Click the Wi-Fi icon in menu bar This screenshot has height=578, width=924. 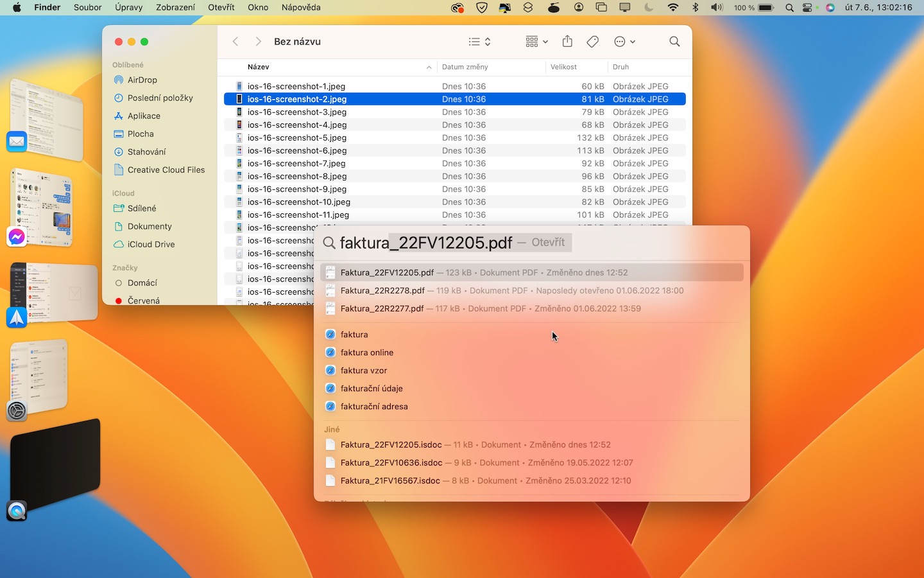[x=673, y=8]
